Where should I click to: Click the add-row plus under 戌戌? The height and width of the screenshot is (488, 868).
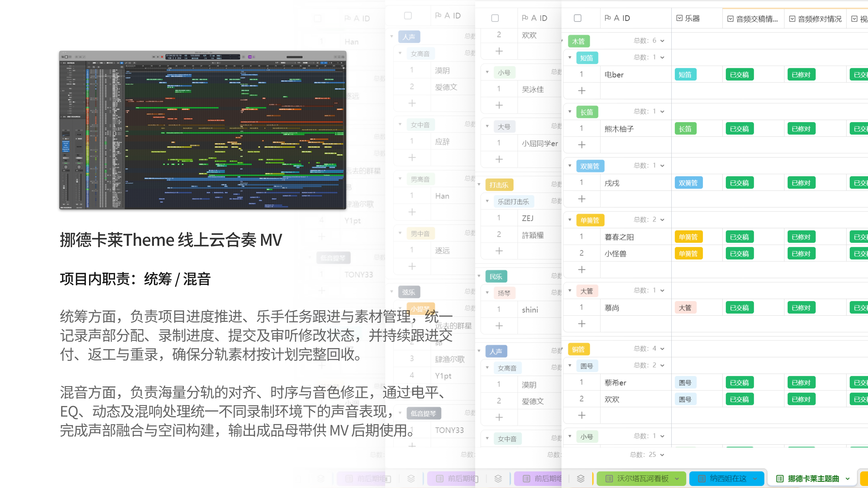point(582,199)
